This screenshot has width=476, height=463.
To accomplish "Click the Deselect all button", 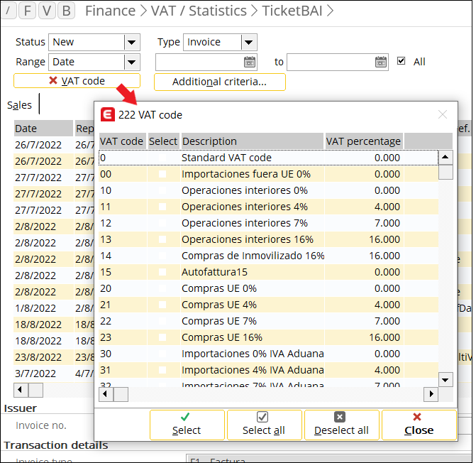I will (341, 425).
